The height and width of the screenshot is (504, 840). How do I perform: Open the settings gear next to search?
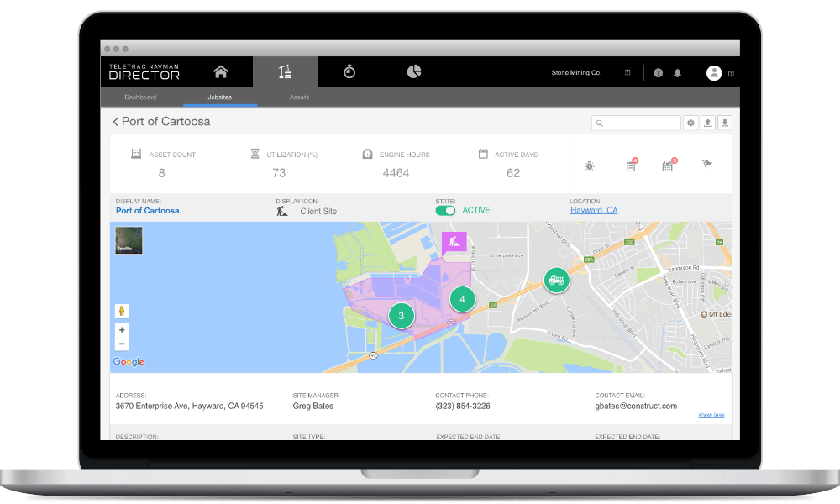(691, 123)
